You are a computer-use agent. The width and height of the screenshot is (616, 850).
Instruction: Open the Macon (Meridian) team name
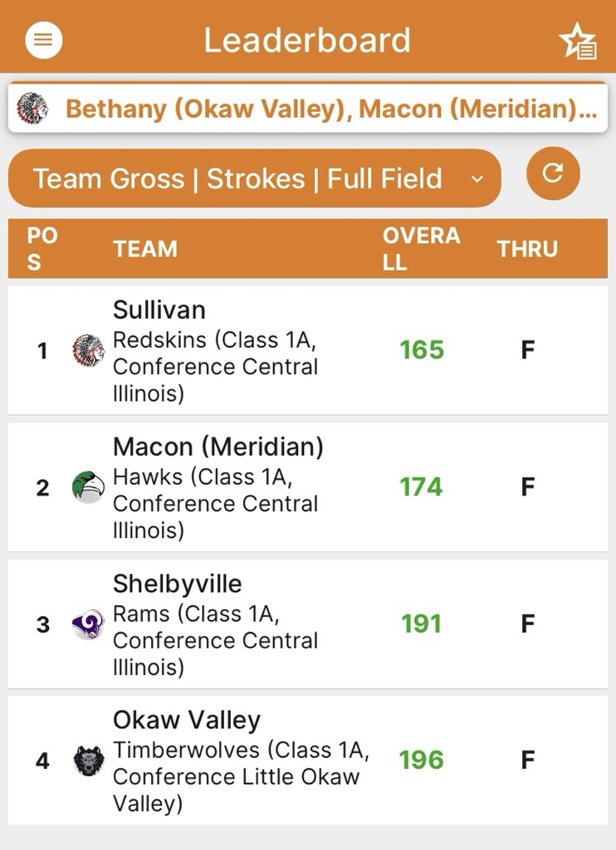(x=218, y=447)
